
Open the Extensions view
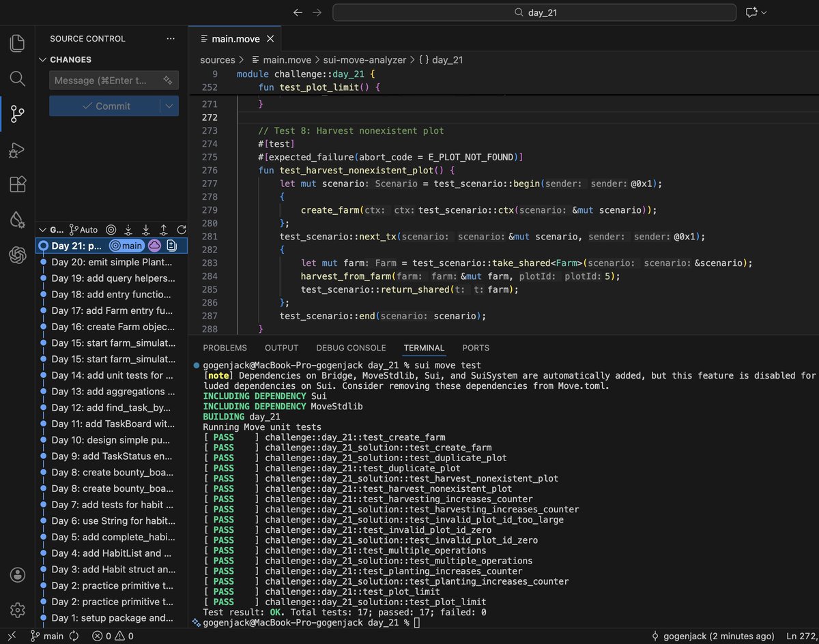click(x=18, y=184)
